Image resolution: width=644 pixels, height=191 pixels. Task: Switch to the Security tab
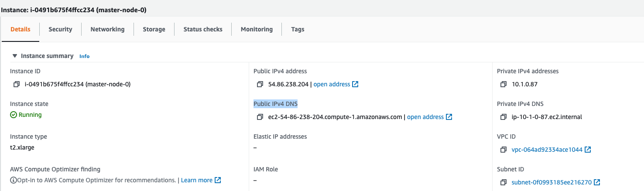60,29
